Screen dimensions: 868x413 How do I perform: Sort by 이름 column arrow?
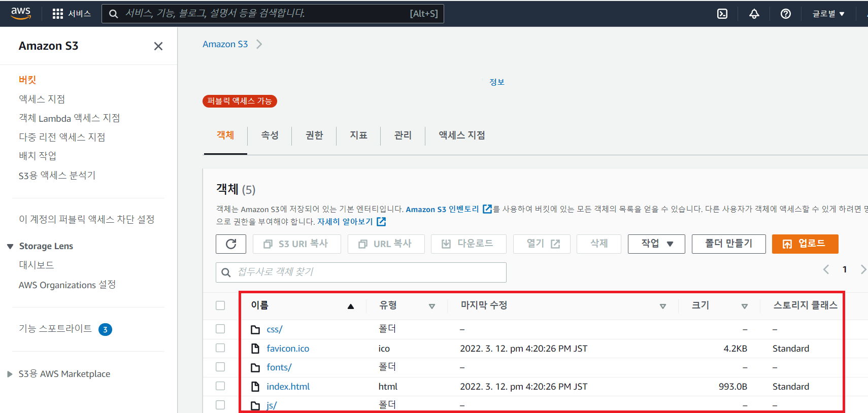[x=350, y=306]
